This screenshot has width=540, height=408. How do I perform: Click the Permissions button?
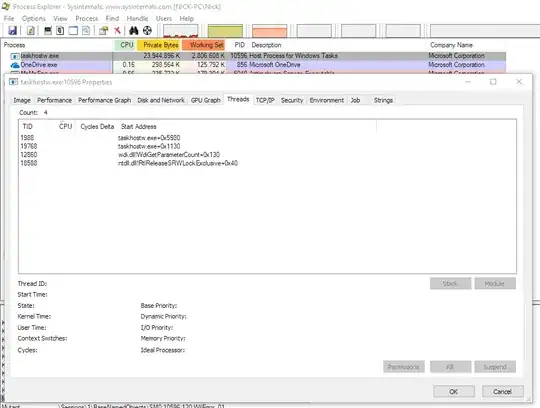pyautogui.click(x=404, y=367)
